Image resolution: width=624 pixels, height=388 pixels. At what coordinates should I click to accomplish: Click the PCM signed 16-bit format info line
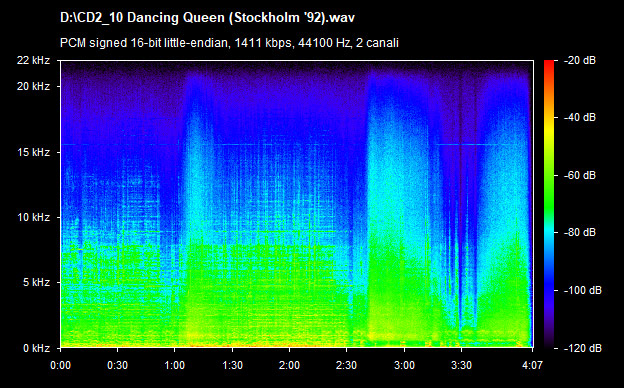(229, 43)
